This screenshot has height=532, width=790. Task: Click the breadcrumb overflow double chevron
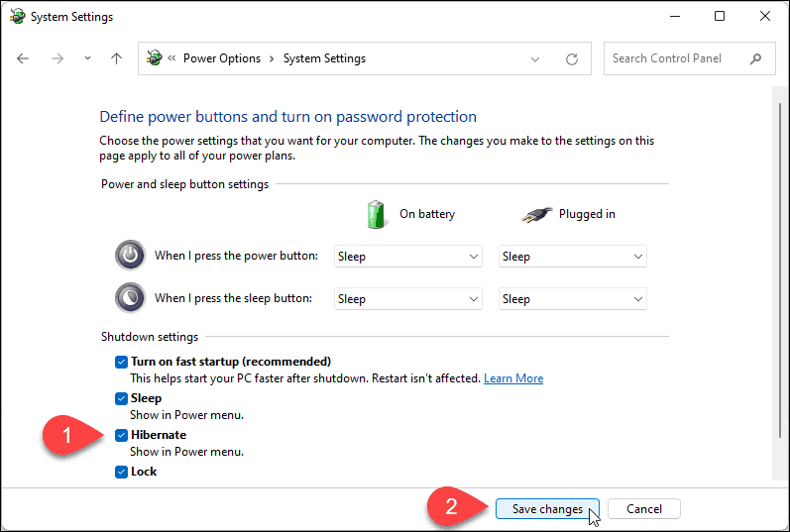(x=171, y=57)
